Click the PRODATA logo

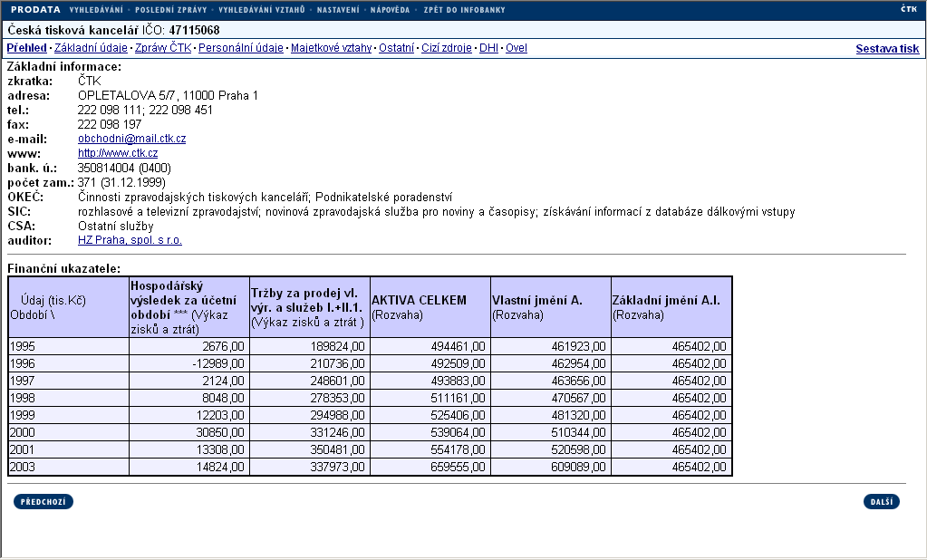tap(35, 10)
